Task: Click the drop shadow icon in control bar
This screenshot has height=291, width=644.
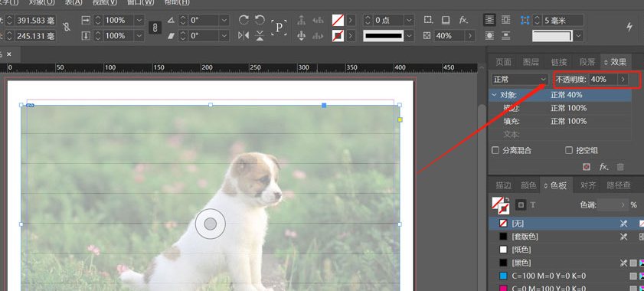Action: click(x=446, y=20)
